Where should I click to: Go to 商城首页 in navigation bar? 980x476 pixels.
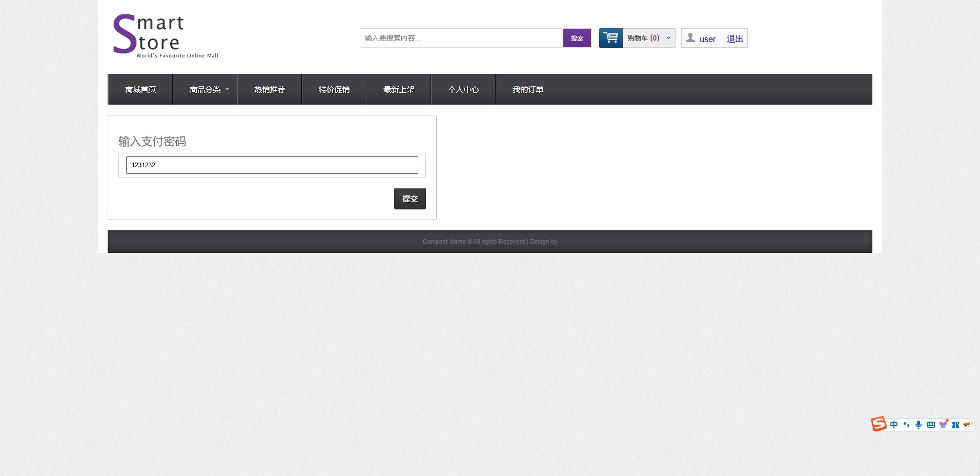pos(140,89)
